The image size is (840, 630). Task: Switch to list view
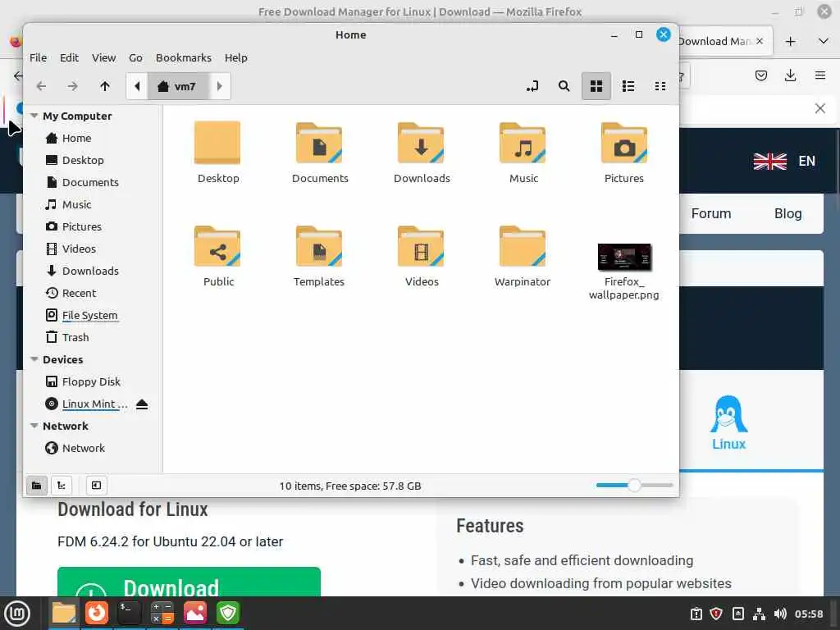click(628, 86)
